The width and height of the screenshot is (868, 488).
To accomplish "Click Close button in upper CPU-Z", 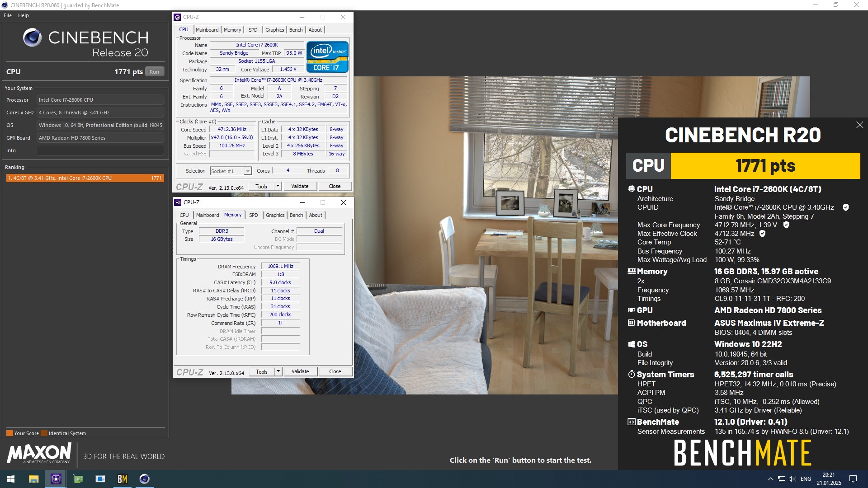I will [x=335, y=186].
